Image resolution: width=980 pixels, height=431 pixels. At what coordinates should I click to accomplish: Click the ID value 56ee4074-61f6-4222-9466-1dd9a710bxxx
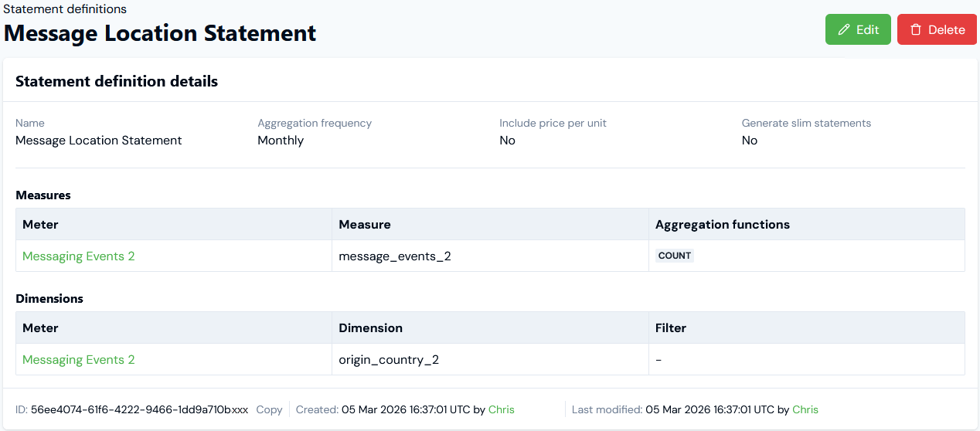[139, 409]
